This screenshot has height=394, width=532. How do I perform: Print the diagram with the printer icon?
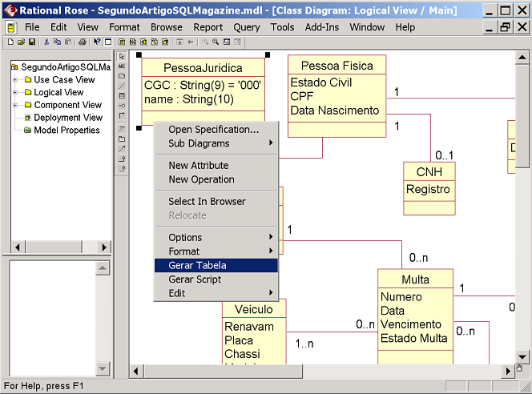pos(83,42)
